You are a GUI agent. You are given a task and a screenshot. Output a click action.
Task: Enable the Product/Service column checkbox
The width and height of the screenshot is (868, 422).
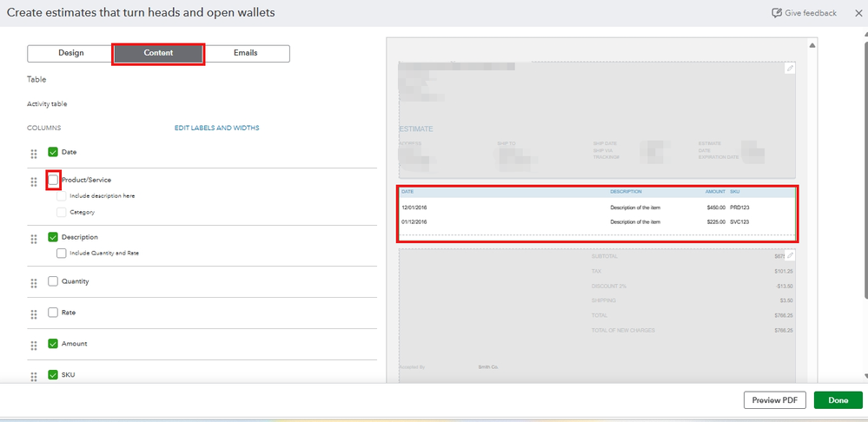[x=53, y=180]
